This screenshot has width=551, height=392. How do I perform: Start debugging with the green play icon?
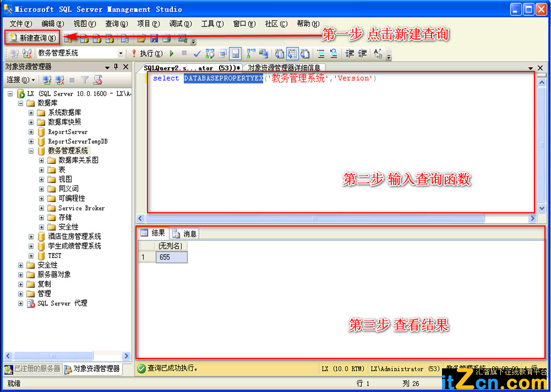(172, 53)
